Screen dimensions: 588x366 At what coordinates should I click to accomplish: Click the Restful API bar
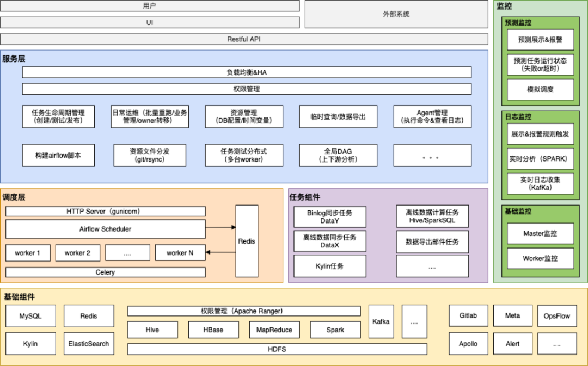click(x=244, y=39)
